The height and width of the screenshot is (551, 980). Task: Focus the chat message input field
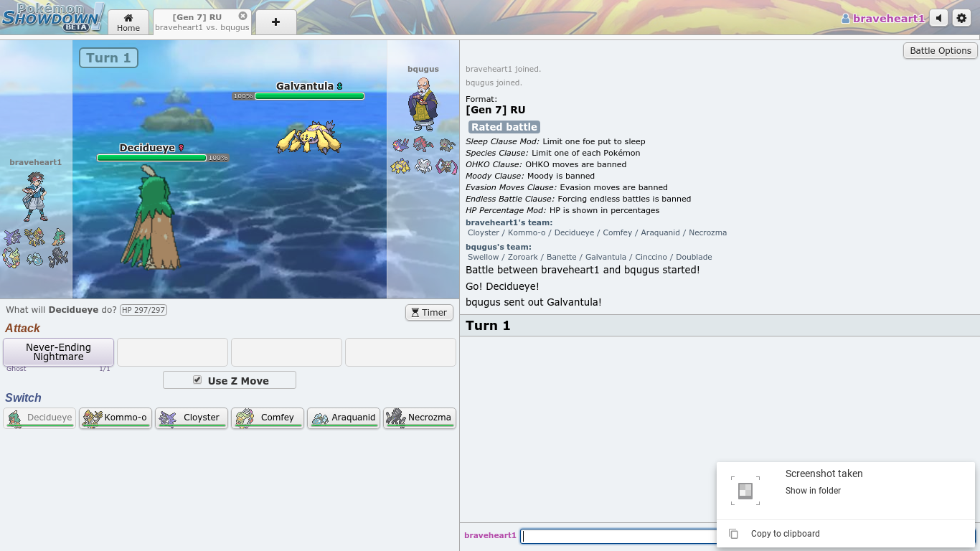pos(618,536)
